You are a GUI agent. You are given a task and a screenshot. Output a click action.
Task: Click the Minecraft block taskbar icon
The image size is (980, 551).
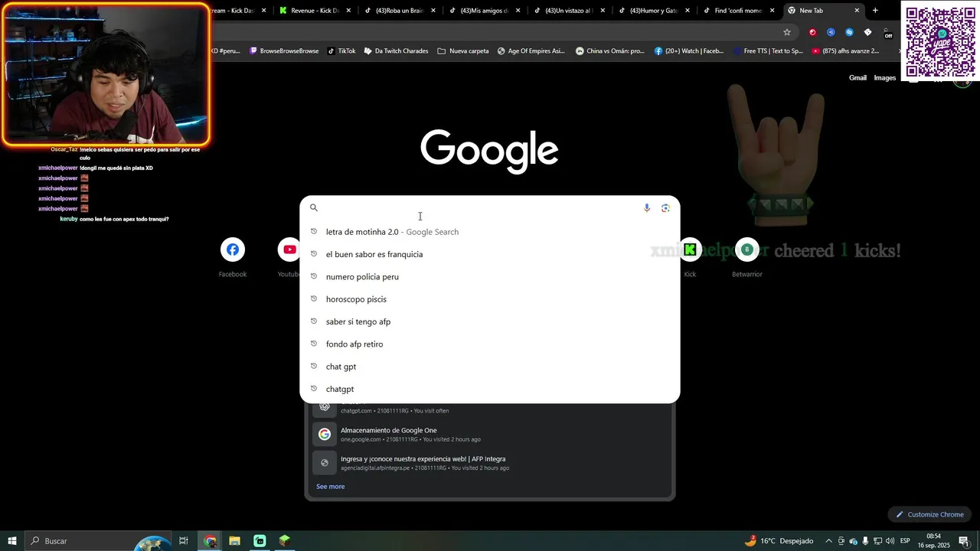pyautogui.click(x=285, y=541)
